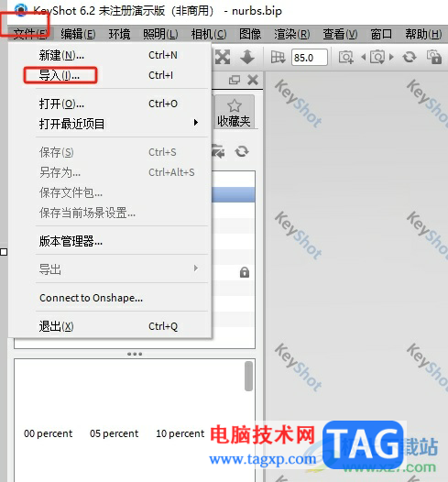The height and width of the screenshot is (482, 448).
Task: Select the 10 percent thumbnail
Action: (180, 433)
